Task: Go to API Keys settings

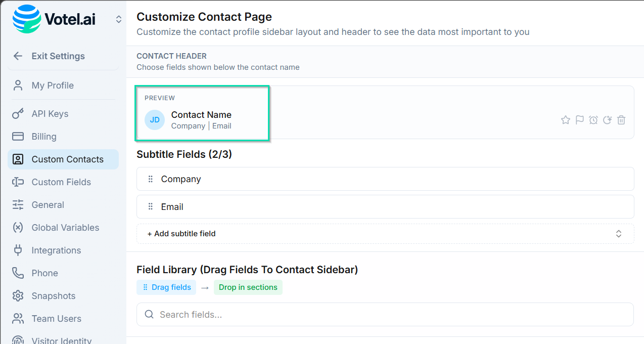Action: 50,114
